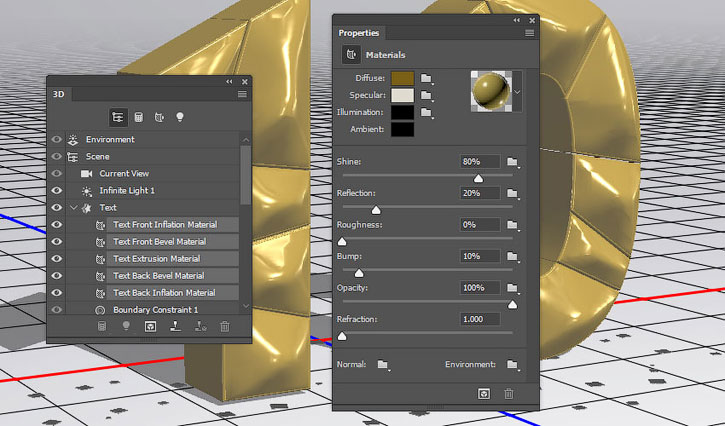Screen dimensions: 725x426
Task: Click the 3D panel scroll-up arrow
Action: 246,140
